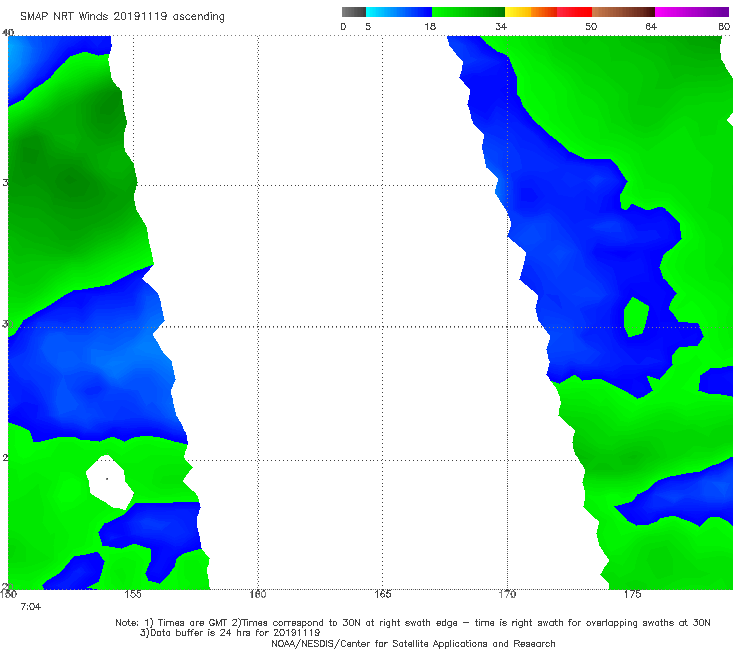
Task: Click the longitude label '175'
Action: pos(632,594)
